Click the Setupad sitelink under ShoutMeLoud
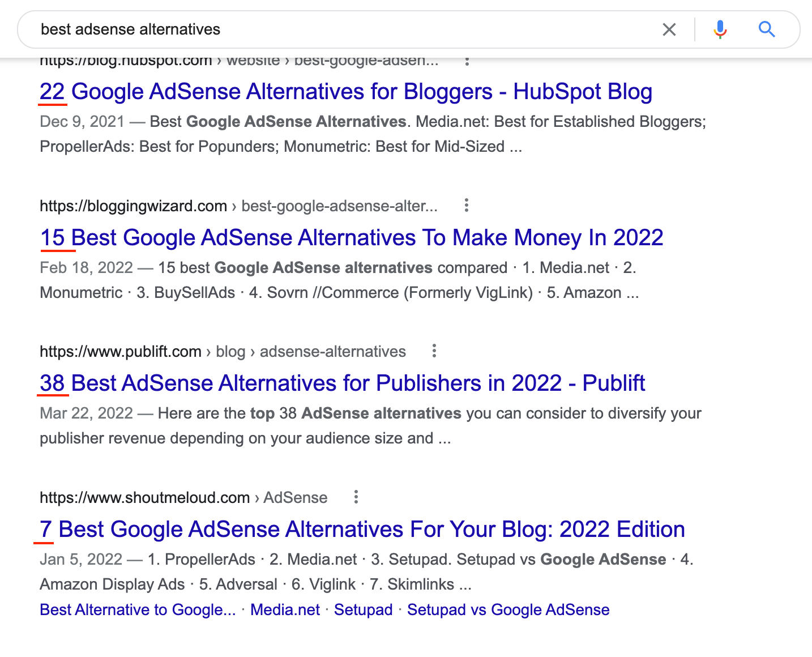 tap(363, 609)
